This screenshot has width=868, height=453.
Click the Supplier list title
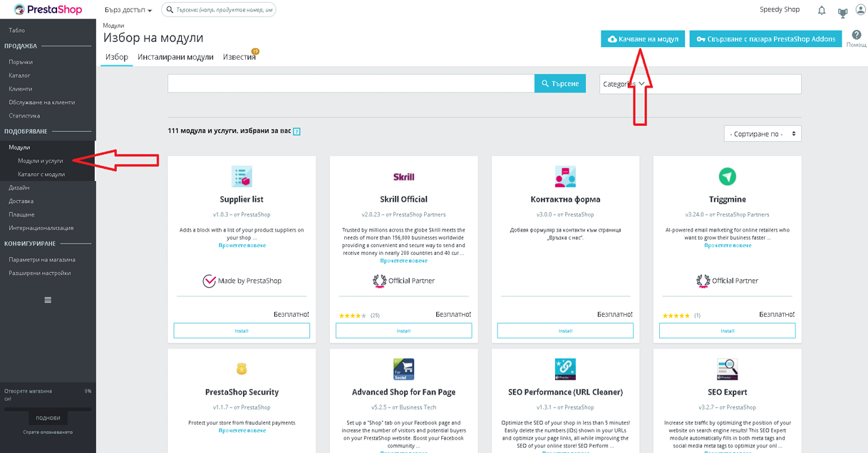tap(242, 199)
